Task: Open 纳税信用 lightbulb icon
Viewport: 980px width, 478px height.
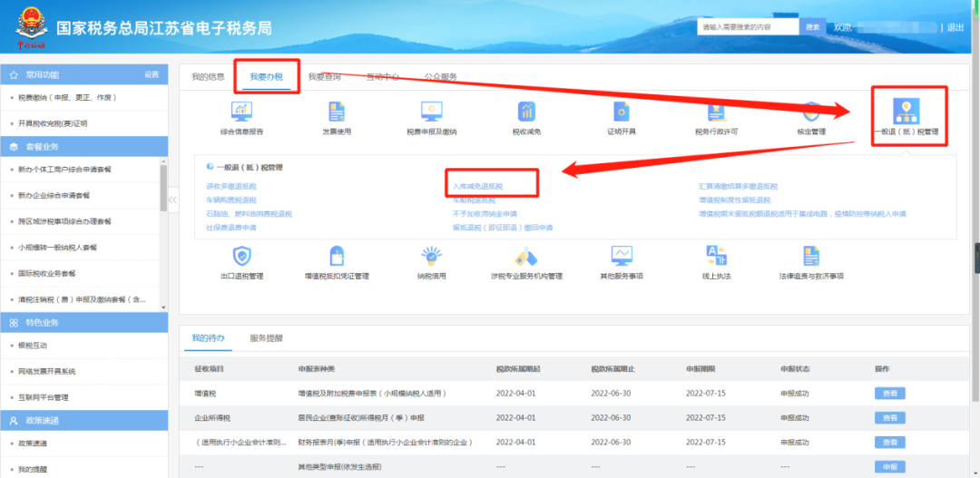Action: pos(431,256)
